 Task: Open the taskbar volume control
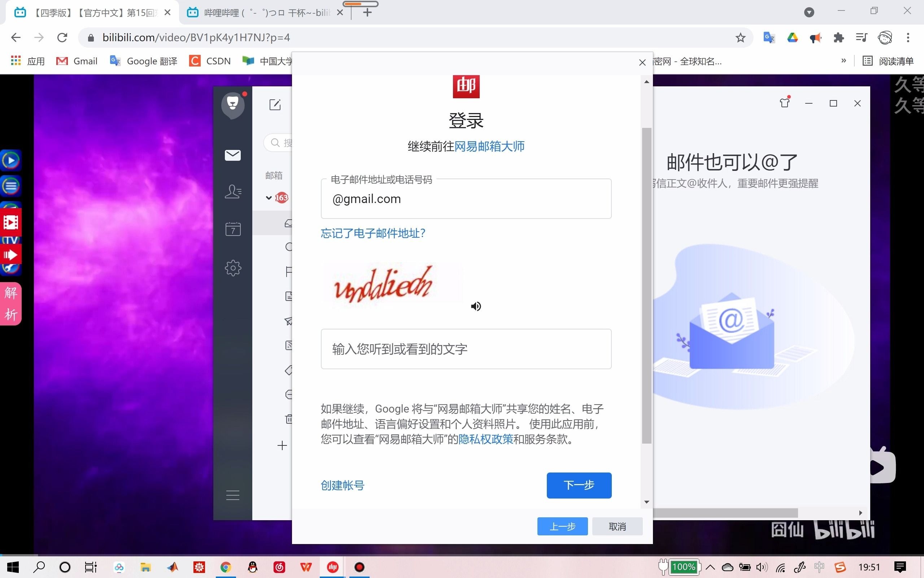click(x=761, y=567)
